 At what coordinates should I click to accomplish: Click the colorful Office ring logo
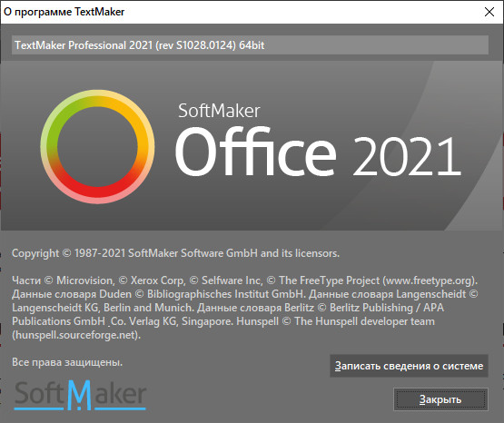click(97, 146)
